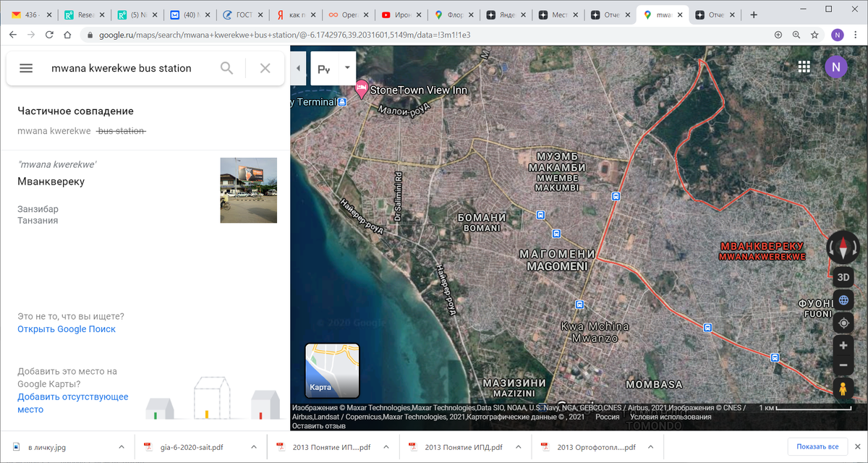Click the Россия footer link
Viewport: 868px width, 463px height.
[607, 417]
